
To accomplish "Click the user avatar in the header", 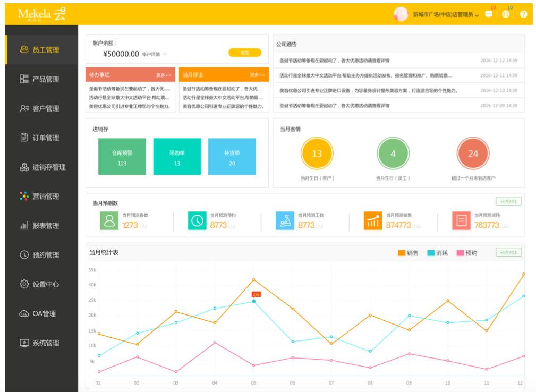I will tap(400, 14).
